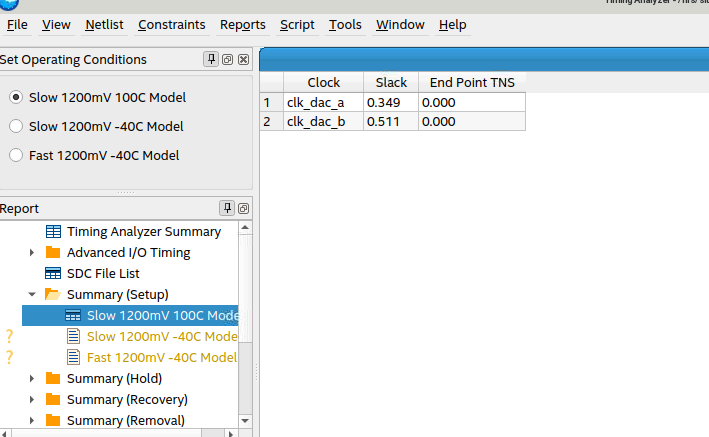709x437 pixels.
Task: Click the Report tree scroll down arrow
Action: (x=245, y=421)
